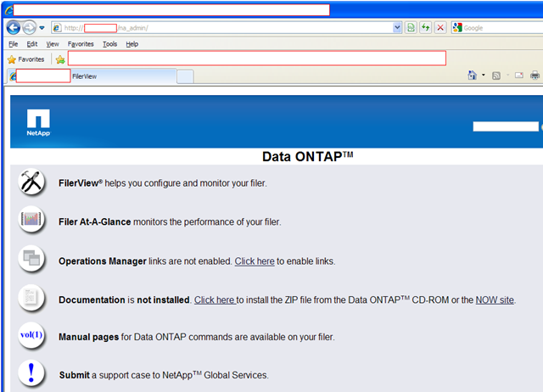Click the Documentation page icon

[31, 297]
